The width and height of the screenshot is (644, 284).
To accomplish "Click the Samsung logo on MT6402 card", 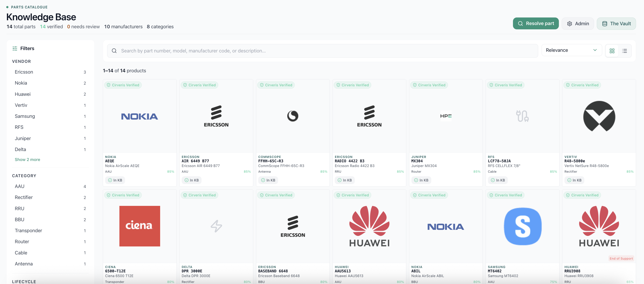I will tap(522, 226).
